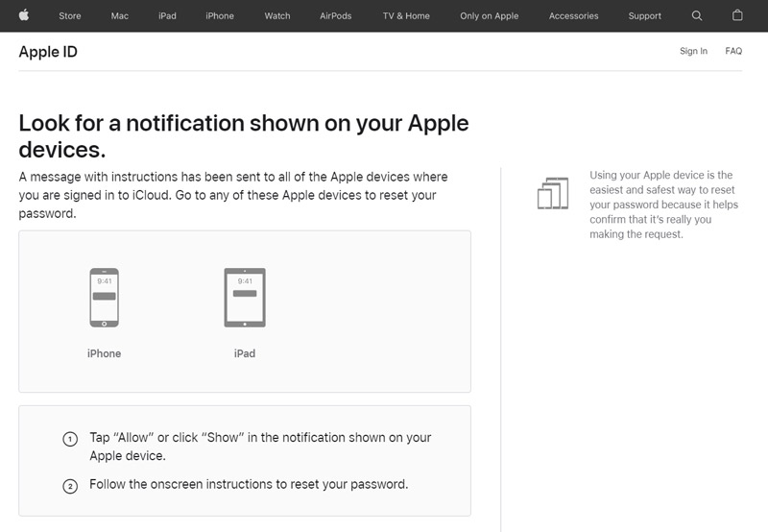
Task: Open the shopping bag icon
Action: (737, 15)
